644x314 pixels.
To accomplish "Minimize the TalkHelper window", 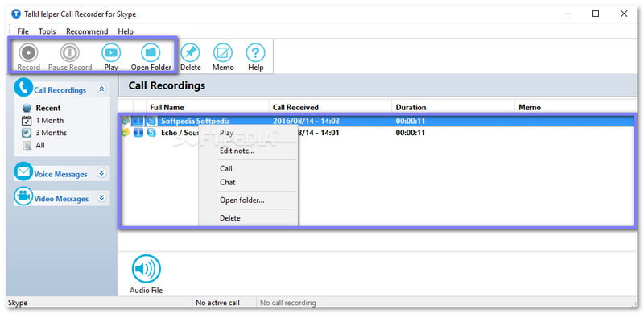I will [568, 14].
